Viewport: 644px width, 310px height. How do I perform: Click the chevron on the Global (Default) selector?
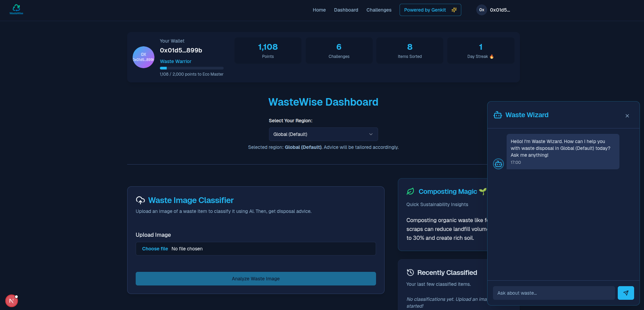[371, 134]
